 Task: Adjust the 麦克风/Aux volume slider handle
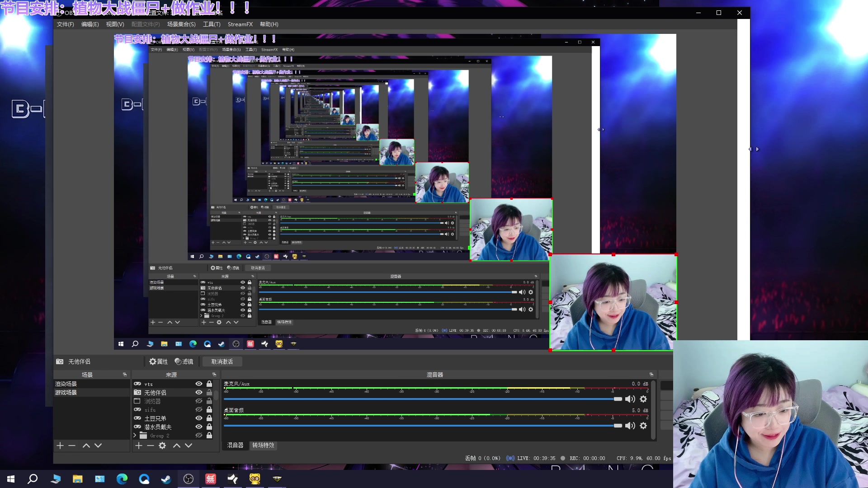[618, 399]
